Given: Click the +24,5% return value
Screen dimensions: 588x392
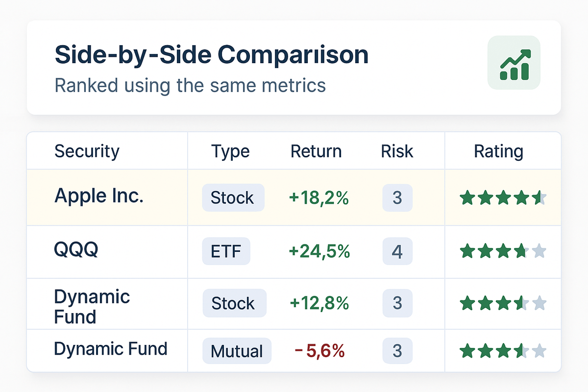Looking at the screenshot, I should coord(319,251).
